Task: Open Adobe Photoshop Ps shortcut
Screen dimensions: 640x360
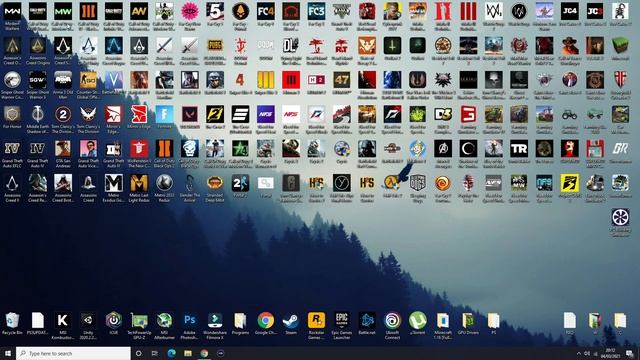Action: click(189, 321)
